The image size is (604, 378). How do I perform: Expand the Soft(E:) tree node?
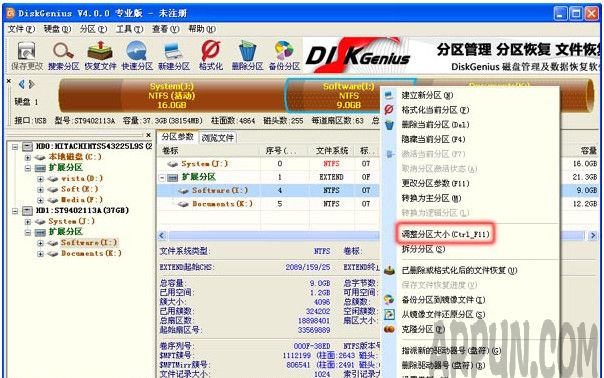point(40,190)
